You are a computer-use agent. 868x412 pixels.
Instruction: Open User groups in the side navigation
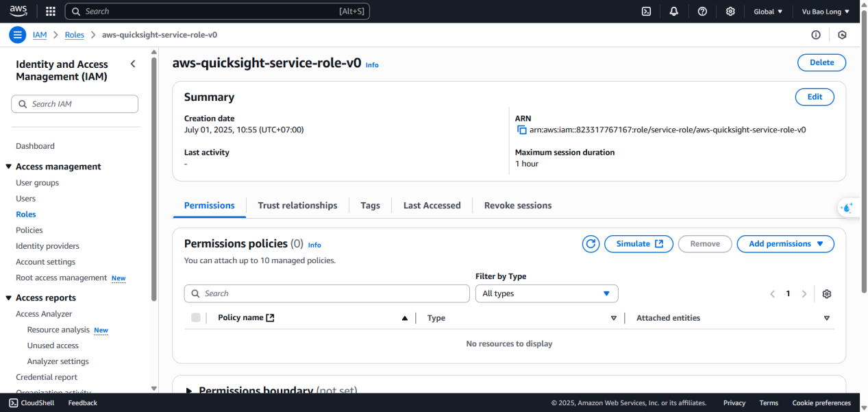click(x=37, y=183)
